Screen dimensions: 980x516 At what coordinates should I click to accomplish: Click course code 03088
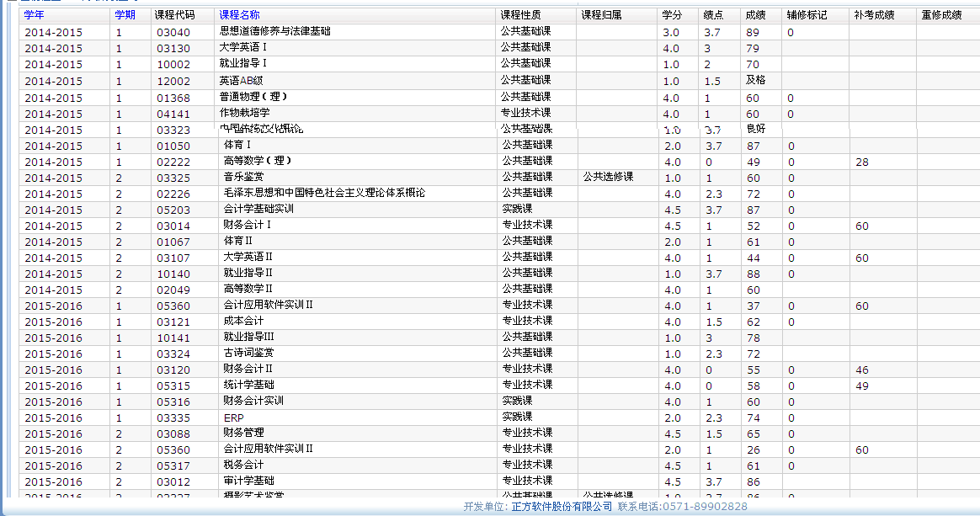[x=173, y=434]
